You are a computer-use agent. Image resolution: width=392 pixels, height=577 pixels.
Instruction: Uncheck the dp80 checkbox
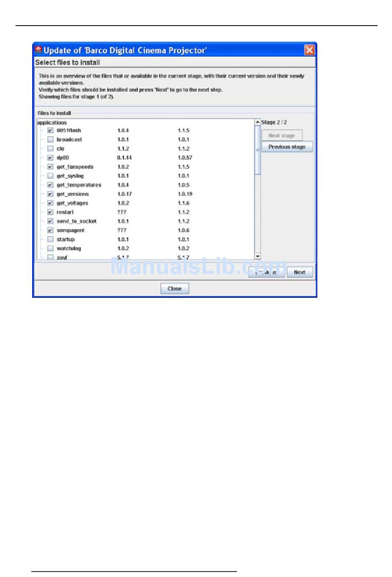tap(50, 158)
